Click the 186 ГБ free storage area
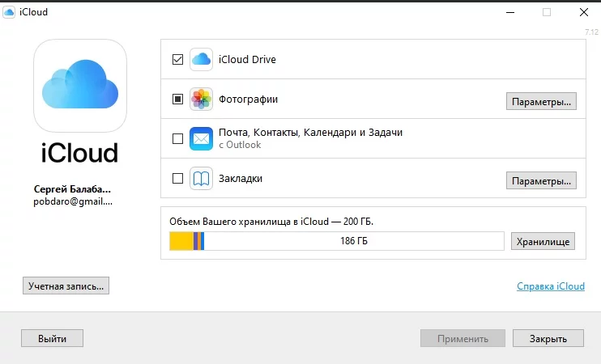Viewport: 601px width, 364px height. click(353, 241)
